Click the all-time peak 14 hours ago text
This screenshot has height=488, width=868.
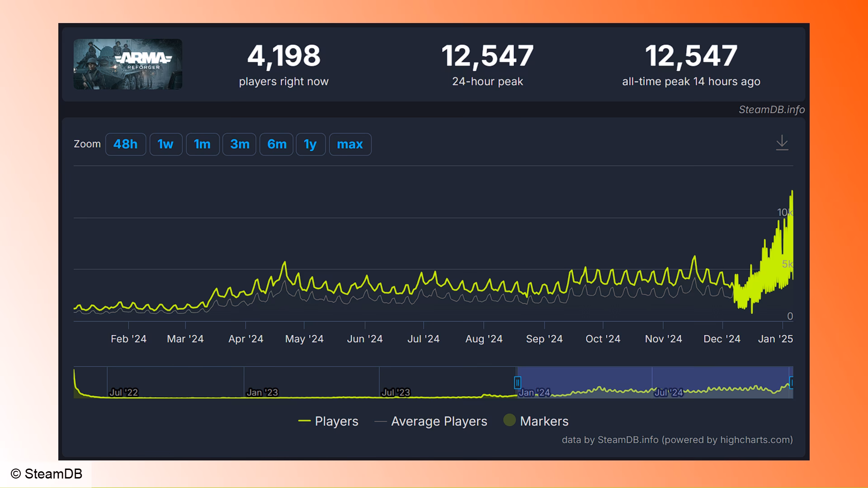tap(691, 82)
